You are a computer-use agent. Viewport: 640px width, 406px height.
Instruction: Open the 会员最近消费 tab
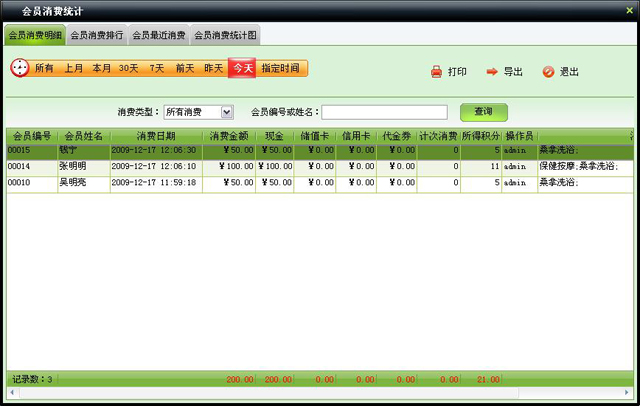point(158,35)
